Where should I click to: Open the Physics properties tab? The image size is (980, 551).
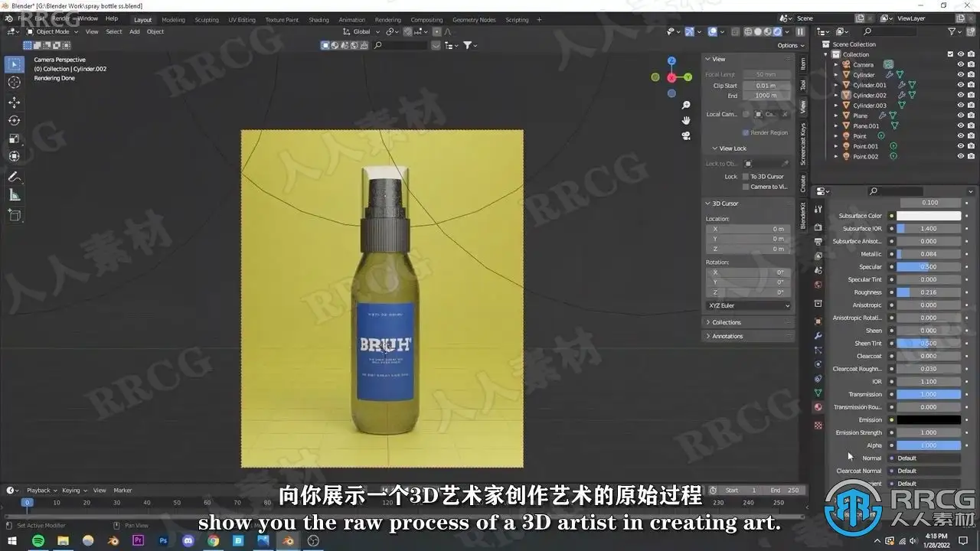(x=818, y=364)
